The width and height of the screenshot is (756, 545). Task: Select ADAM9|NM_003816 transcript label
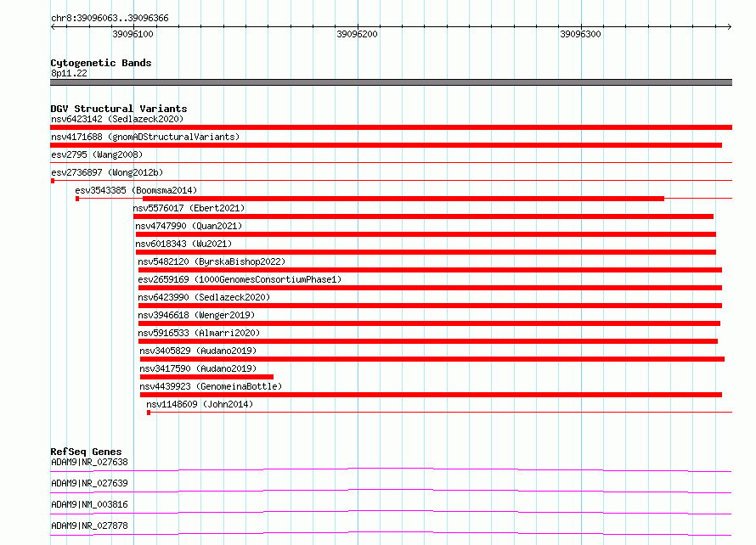click(89, 504)
